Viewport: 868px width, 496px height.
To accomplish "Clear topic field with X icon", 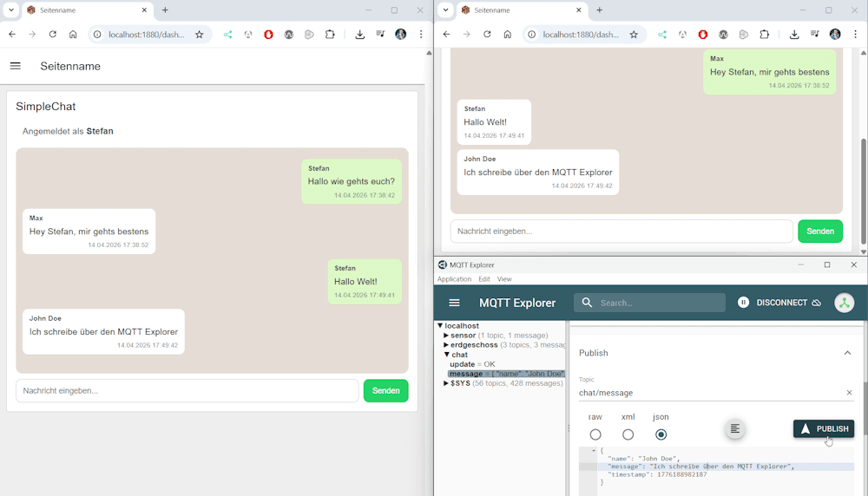I will click(849, 393).
